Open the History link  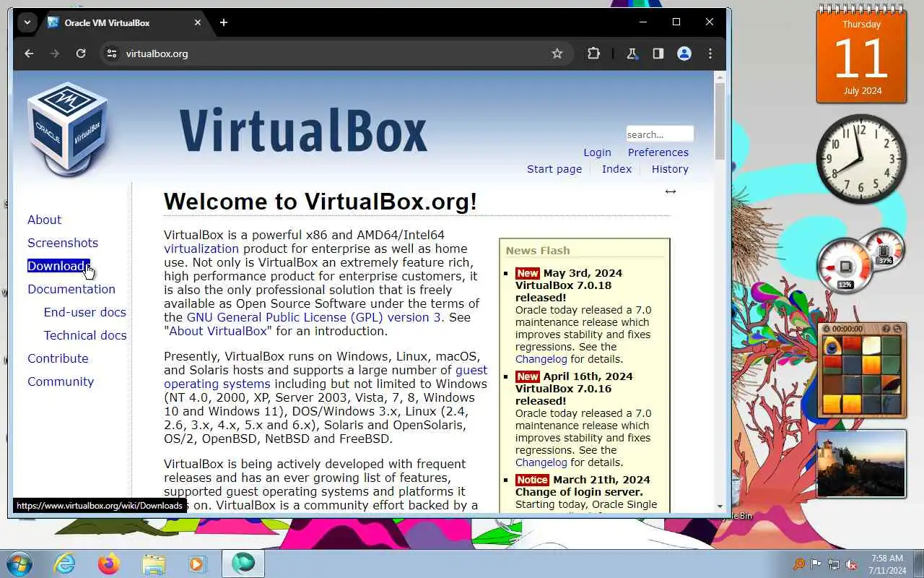coord(670,169)
